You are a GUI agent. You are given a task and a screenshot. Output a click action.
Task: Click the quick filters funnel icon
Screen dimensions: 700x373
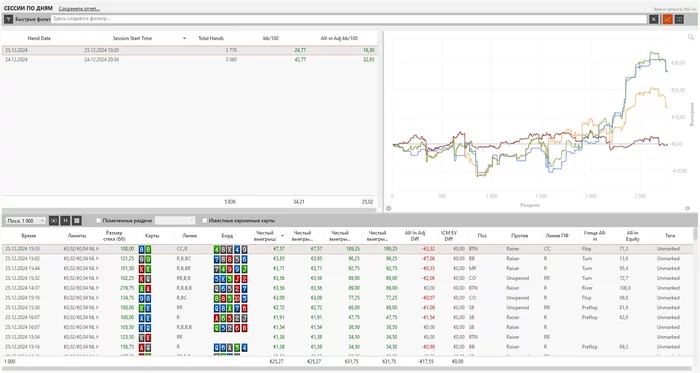(x=8, y=19)
